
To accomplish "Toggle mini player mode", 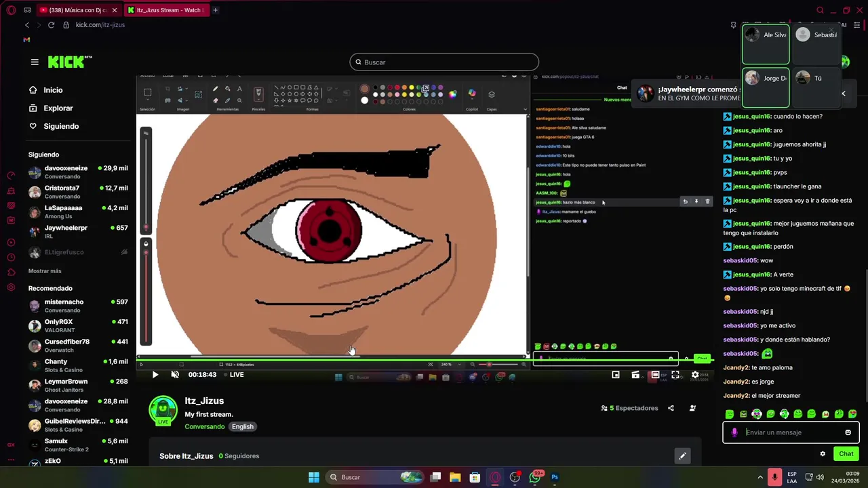I will [x=616, y=375].
